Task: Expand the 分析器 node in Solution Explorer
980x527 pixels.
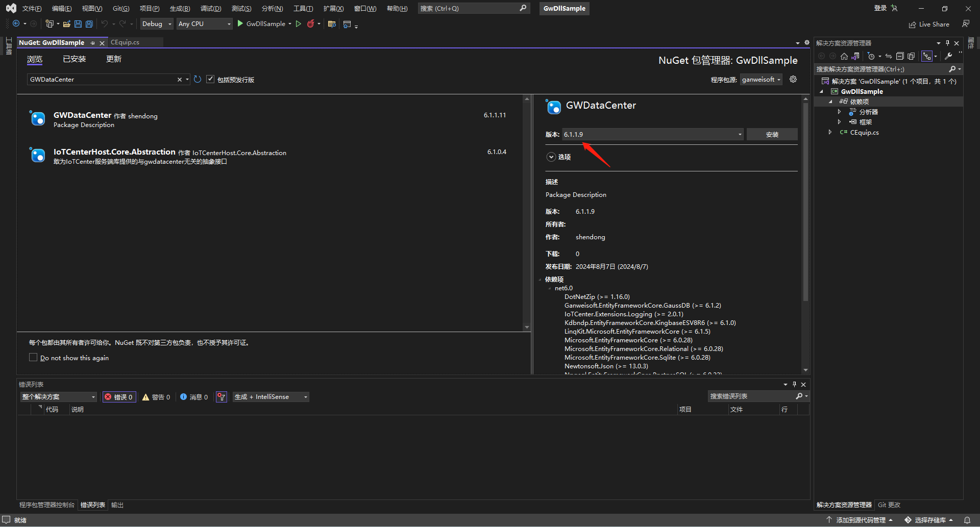Action: pos(839,112)
